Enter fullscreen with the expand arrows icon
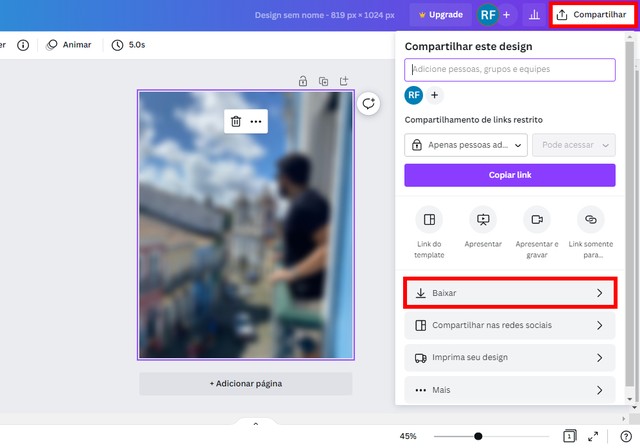640x448 pixels. coord(593,437)
